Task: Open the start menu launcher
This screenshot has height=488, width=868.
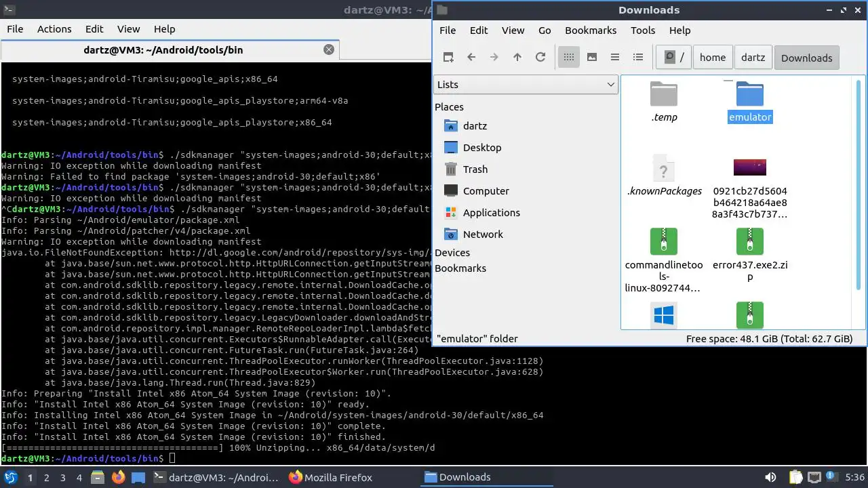Action: click(10, 477)
